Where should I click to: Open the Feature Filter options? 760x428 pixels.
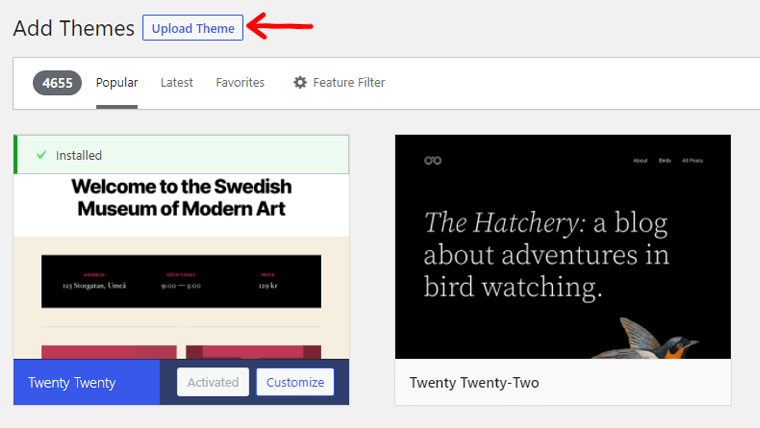339,83
